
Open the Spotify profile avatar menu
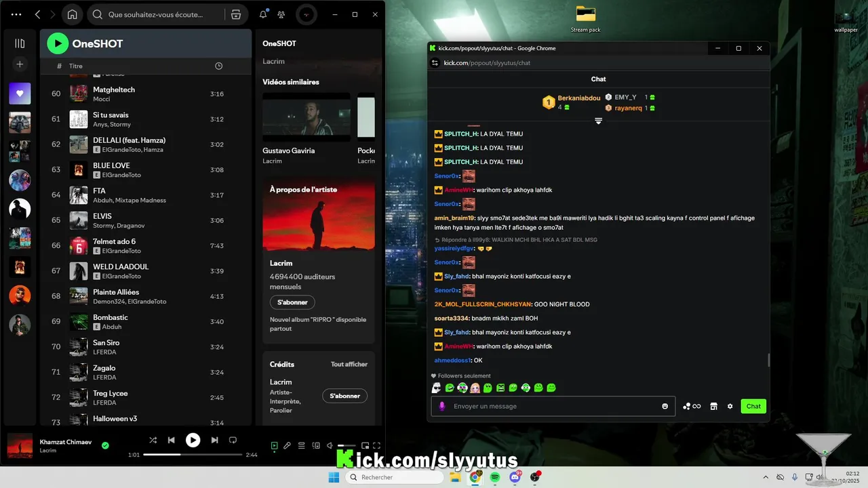(307, 14)
